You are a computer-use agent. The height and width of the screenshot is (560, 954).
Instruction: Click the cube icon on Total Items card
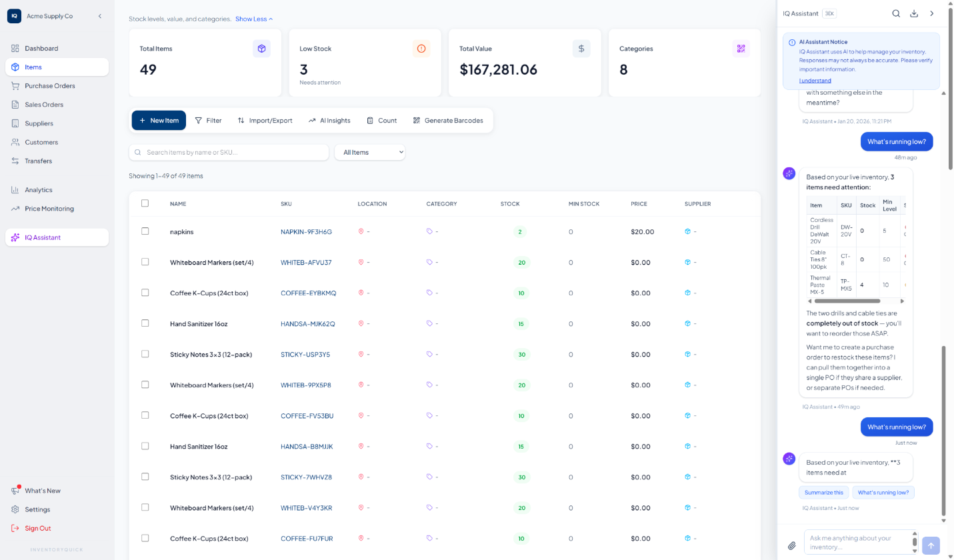[261, 48]
